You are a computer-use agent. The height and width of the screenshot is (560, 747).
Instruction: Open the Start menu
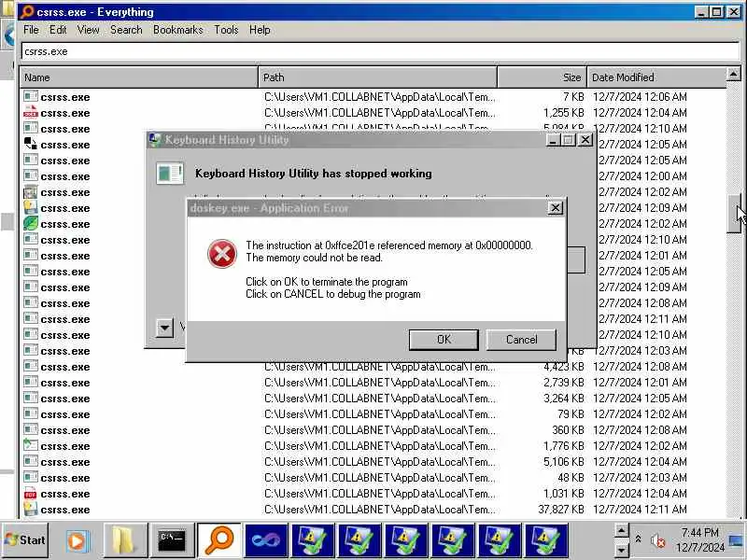[x=25, y=540]
